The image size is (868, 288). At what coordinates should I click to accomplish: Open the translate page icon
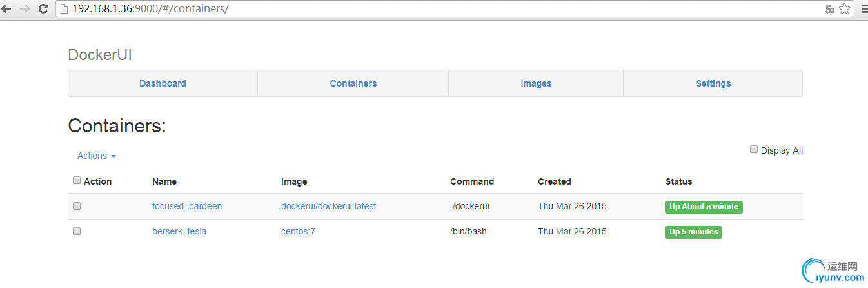[830, 9]
